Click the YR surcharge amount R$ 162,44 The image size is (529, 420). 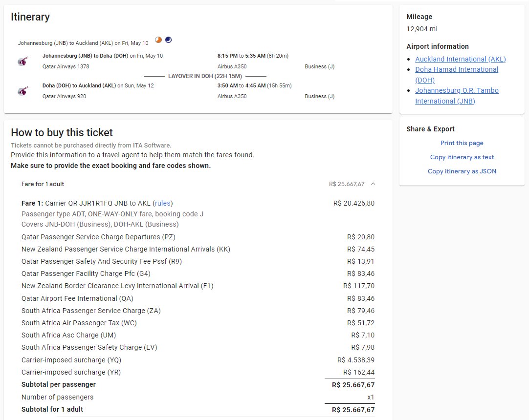[359, 372]
